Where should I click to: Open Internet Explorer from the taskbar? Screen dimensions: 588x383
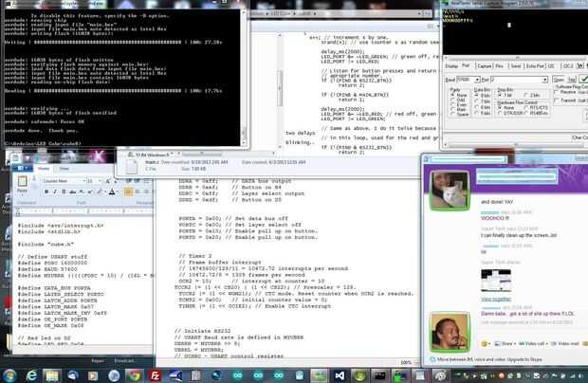point(31,375)
